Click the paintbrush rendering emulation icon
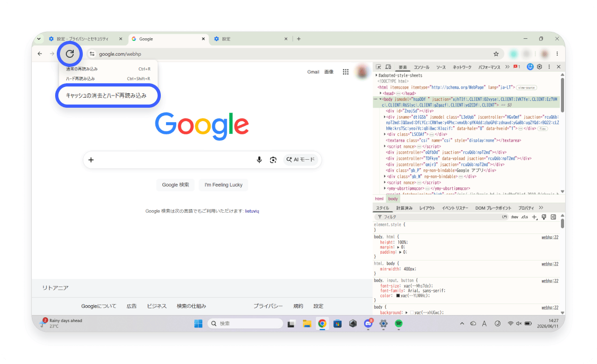Viewport: 597px width, 364px height. coord(544,217)
